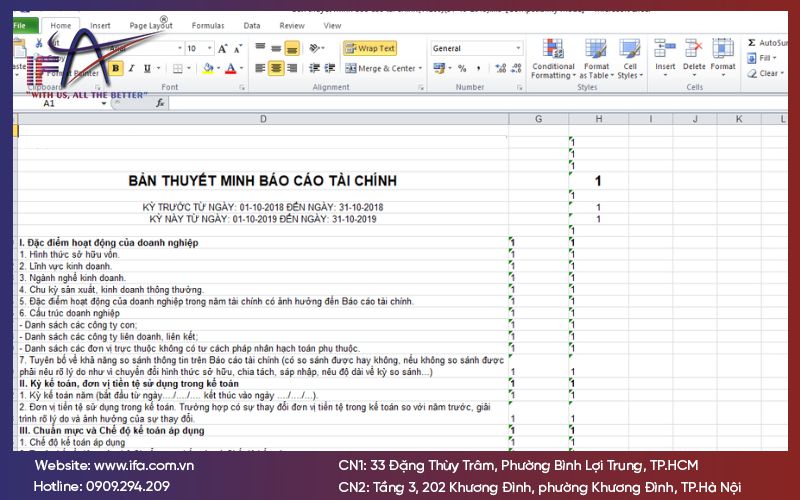Click the Format as Table icon
800x500 pixels.
596,49
